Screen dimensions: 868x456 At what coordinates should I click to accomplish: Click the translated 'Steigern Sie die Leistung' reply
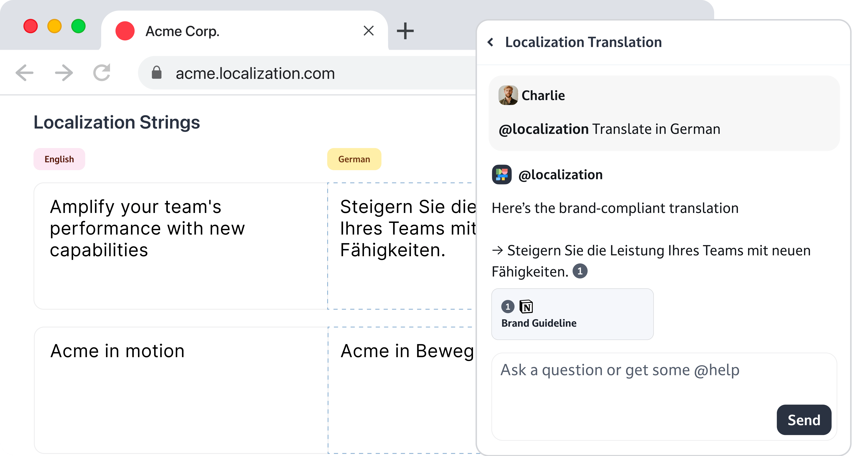(x=651, y=261)
